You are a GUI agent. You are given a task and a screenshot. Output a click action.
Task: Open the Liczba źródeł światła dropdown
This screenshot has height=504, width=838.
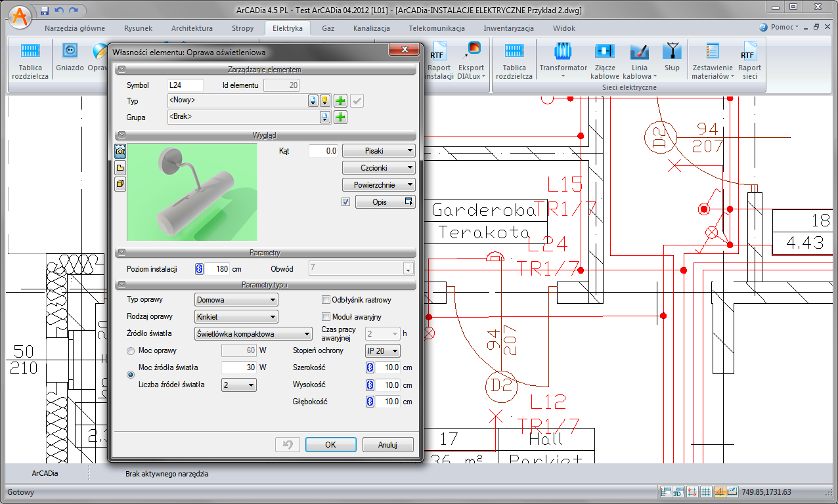pos(239,385)
